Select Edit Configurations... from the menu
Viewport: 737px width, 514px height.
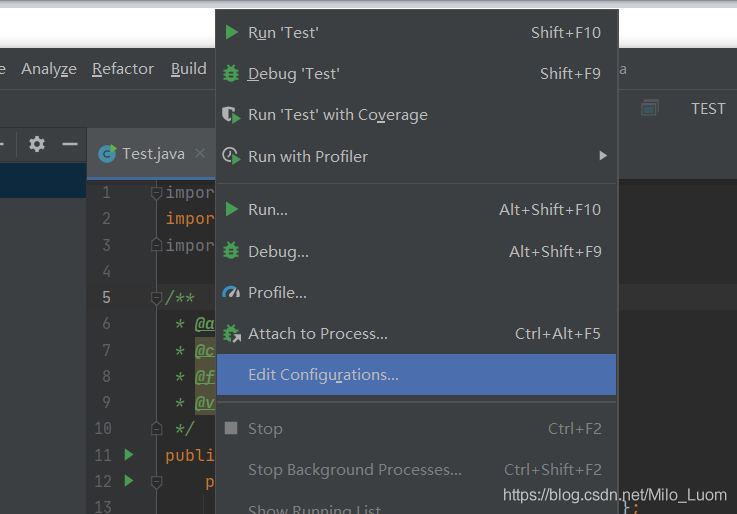[323, 375]
